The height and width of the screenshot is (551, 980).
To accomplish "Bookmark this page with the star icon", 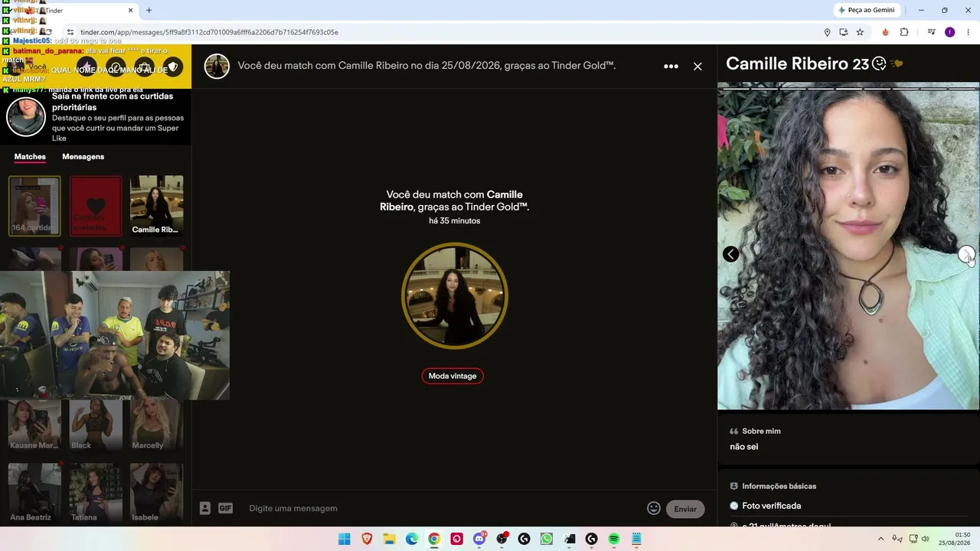I will [x=860, y=32].
